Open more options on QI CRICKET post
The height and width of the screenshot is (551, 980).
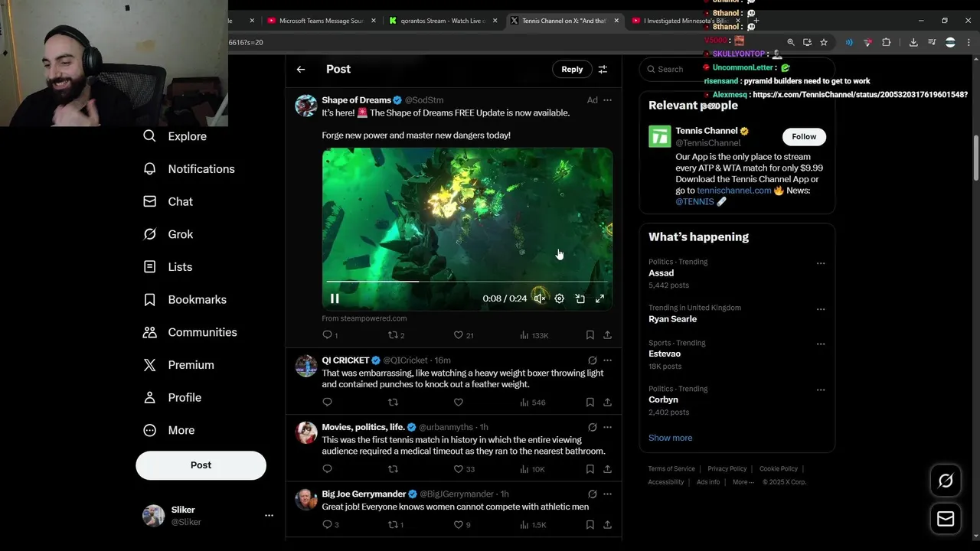[607, 360]
